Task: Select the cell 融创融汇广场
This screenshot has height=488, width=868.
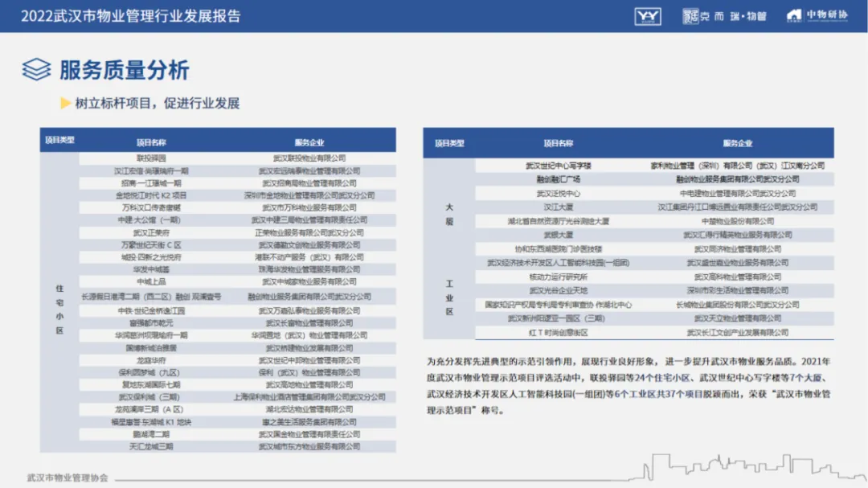Action: tap(558, 179)
